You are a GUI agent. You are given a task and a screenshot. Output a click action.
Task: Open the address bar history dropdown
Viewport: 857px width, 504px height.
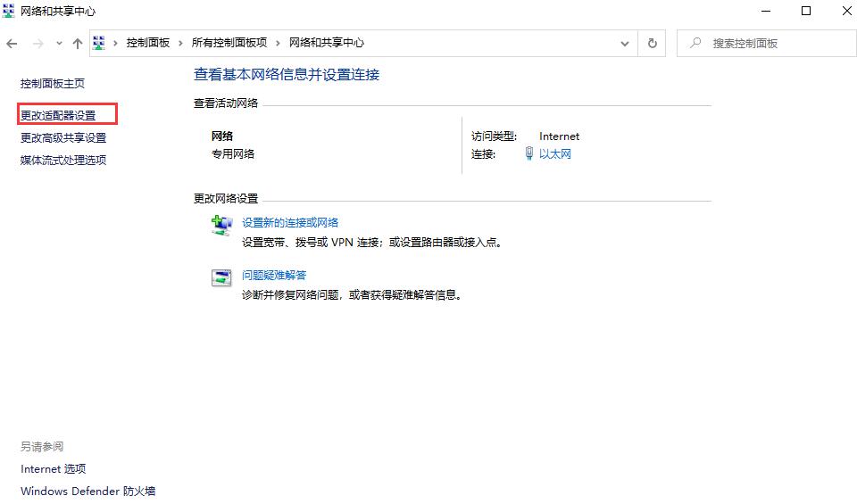pyautogui.click(x=625, y=44)
